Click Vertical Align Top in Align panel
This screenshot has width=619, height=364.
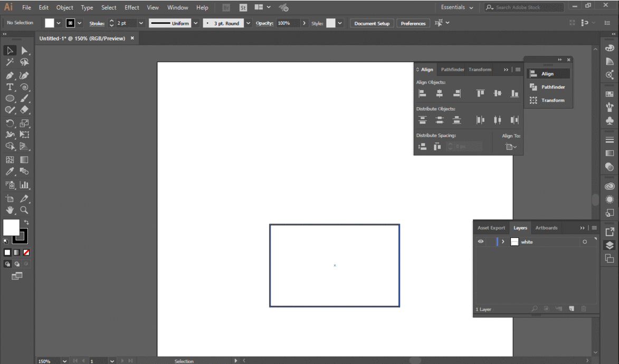coord(480,93)
